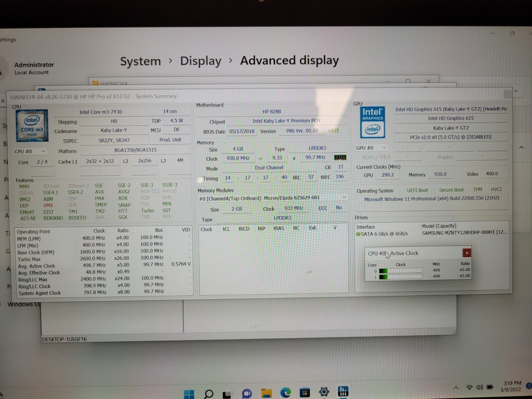Open the memory module ChannelA dropdown list

point(273,198)
